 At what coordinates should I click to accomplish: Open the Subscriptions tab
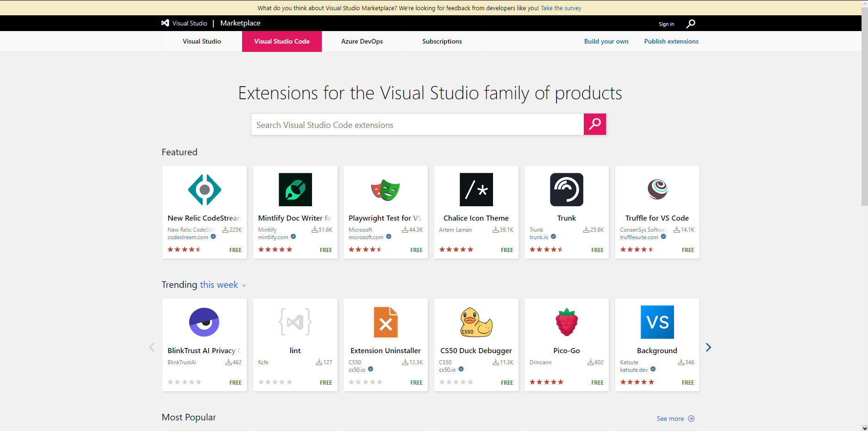coord(442,41)
